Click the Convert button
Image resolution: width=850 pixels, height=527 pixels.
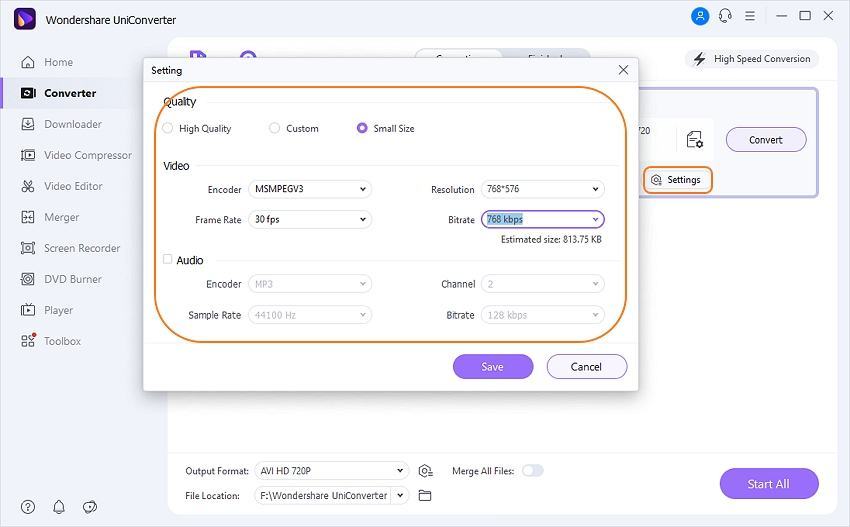click(766, 140)
